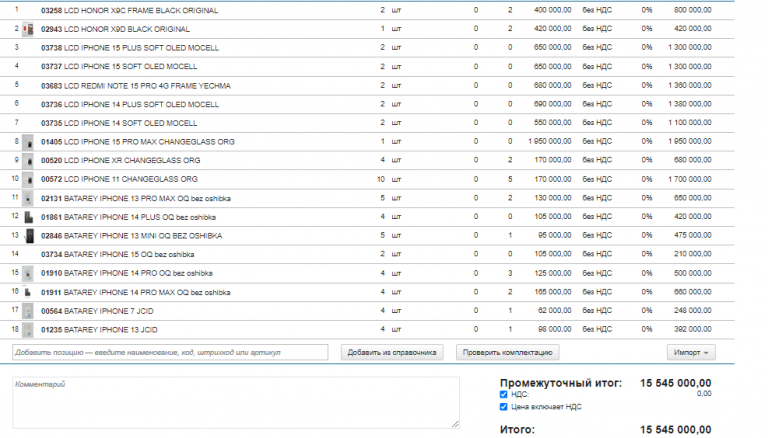The height and width of the screenshot is (438, 768).
Task: Click 'Проверить комплектацию' button
Action: (x=507, y=352)
